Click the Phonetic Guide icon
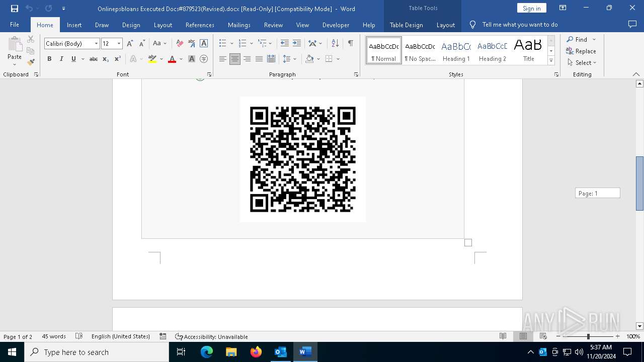The height and width of the screenshot is (362, 644). click(x=192, y=44)
